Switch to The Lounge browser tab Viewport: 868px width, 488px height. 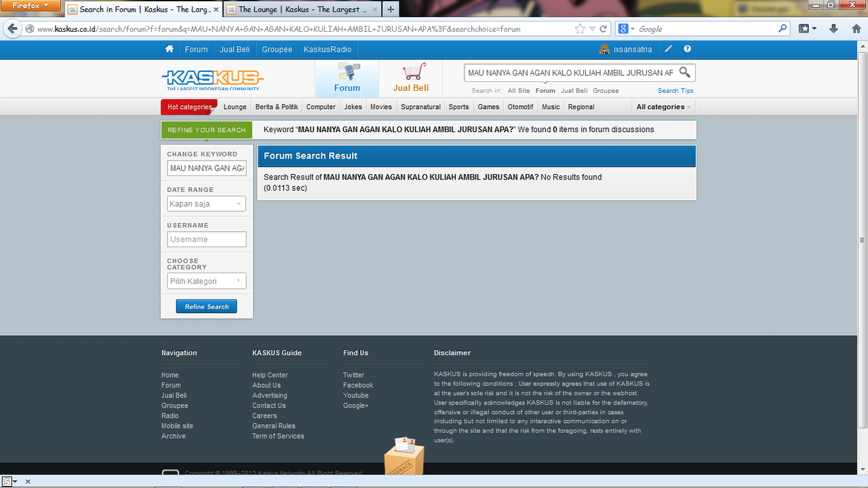pos(302,9)
